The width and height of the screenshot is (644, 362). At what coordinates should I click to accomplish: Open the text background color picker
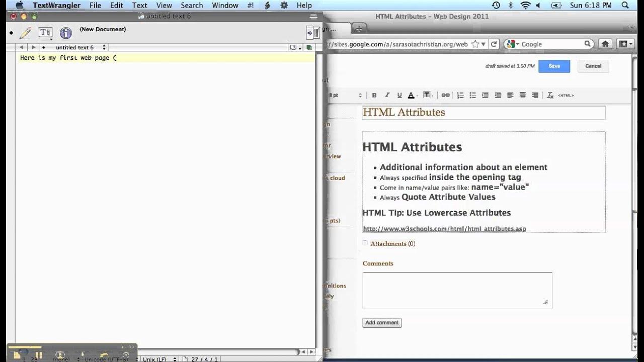coord(428,95)
